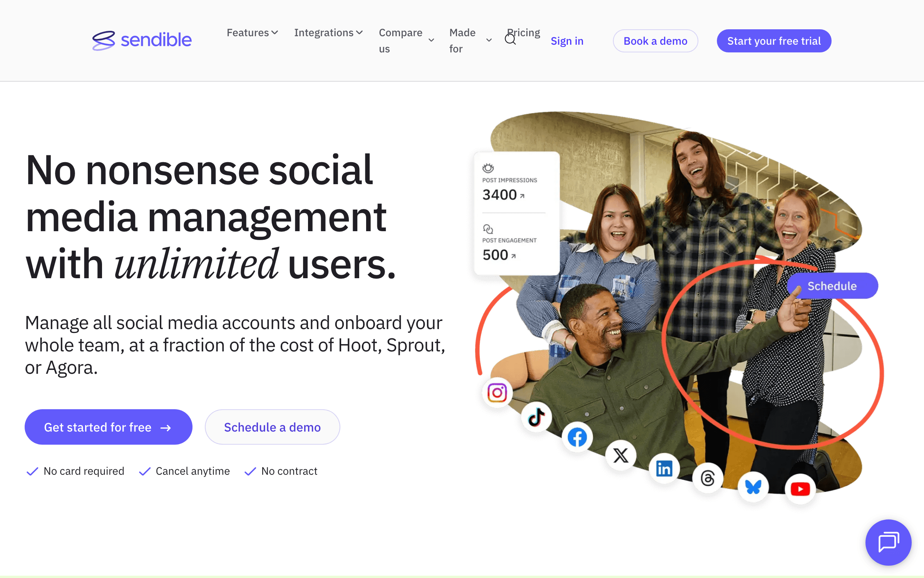The height and width of the screenshot is (578, 924).
Task: Click the Schedule pill on the photo
Action: click(832, 286)
